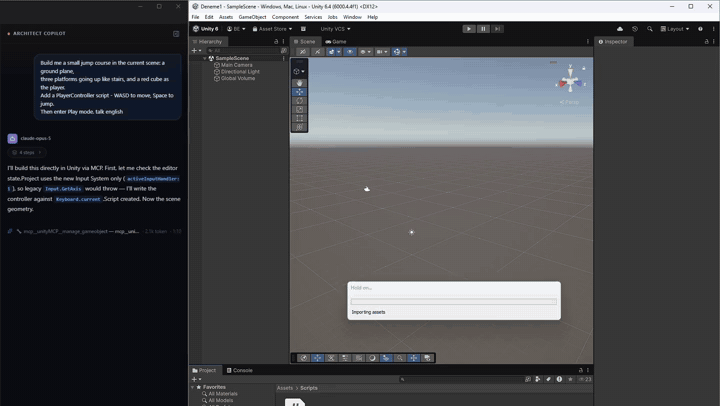Select the Transform tool
This screenshot has height=406, width=720.
tap(299, 127)
